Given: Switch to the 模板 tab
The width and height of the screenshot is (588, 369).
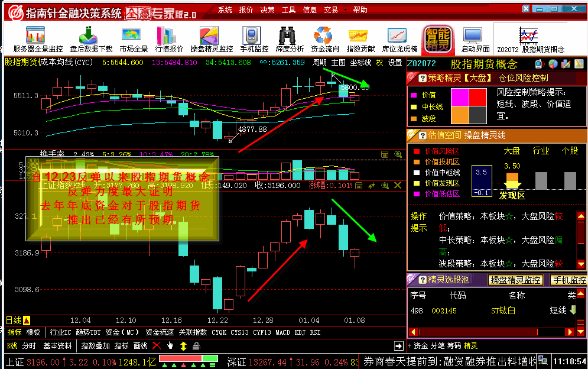Looking at the screenshot, I should click(x=33, y=332).
